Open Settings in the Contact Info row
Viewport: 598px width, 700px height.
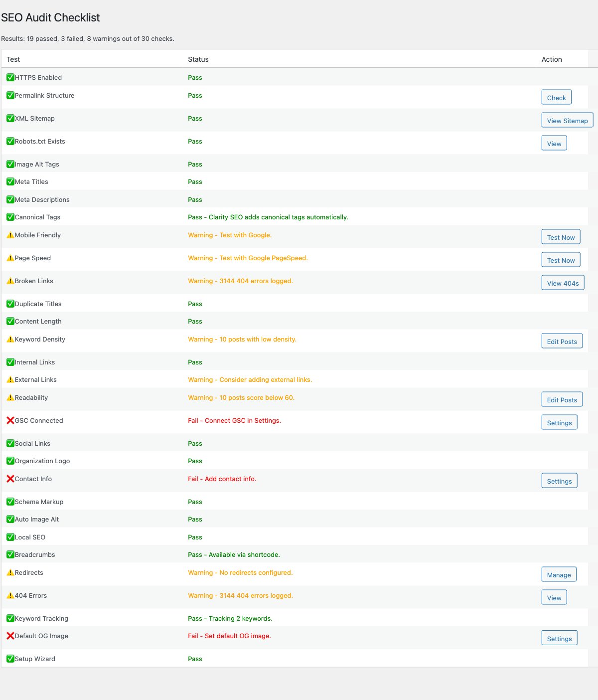(559, 481)
